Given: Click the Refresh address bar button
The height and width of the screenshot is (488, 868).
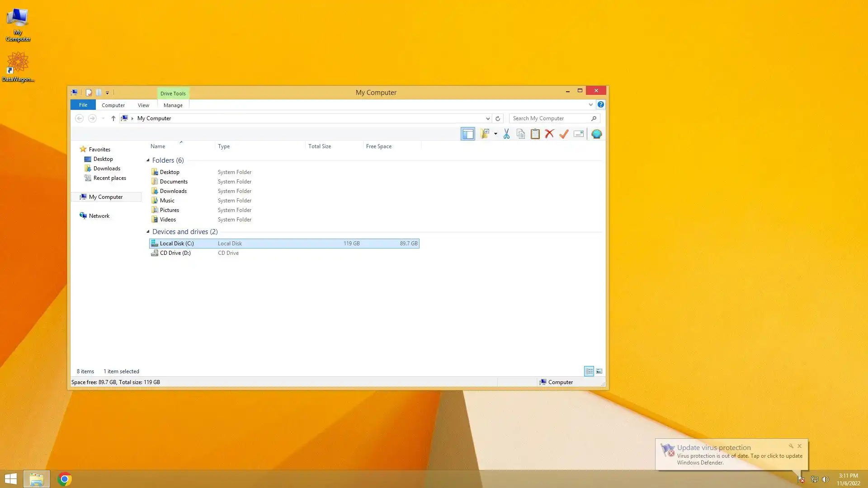Looking at the screenshot, I should pos(498,118).
